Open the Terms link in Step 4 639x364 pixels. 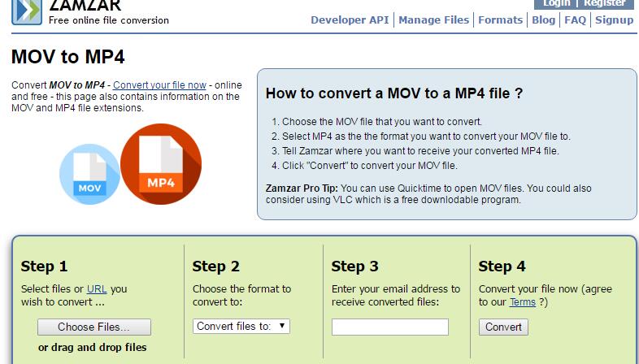(x=522, y=302)
